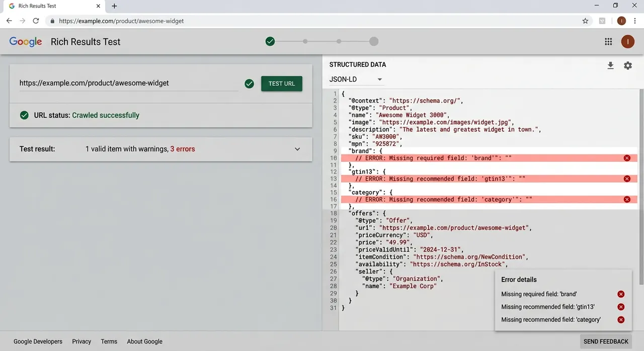Open the browser toolbar profile avatar
644x351 pixels.
(x=621, y=21)
